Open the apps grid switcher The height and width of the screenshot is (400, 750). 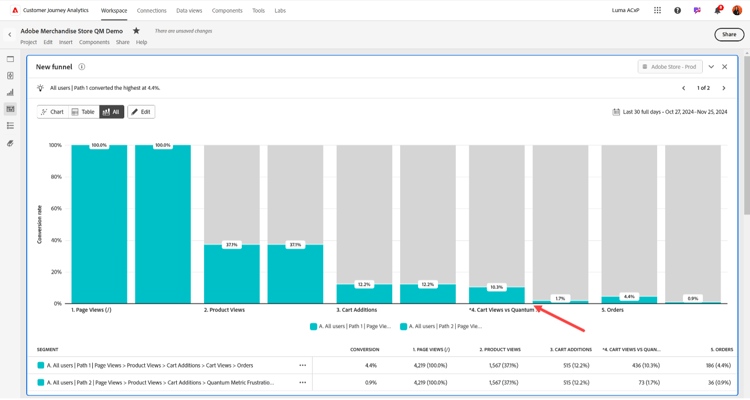pyautogui.click(x=657, y=11)
